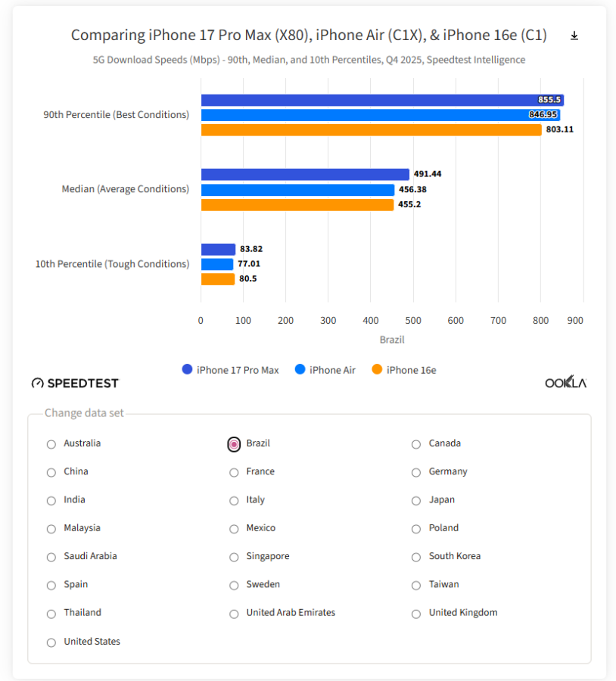616x681 pixels.
Task: Switch to United Arab Emirates data
Action: [x=234, y=614]
